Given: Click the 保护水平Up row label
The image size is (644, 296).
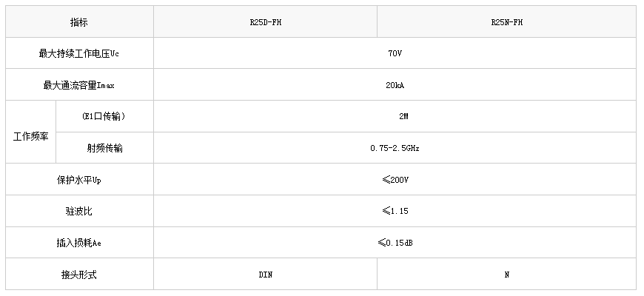Looking at the screenshot, I should pyautogui.click(x=78, y=180).
